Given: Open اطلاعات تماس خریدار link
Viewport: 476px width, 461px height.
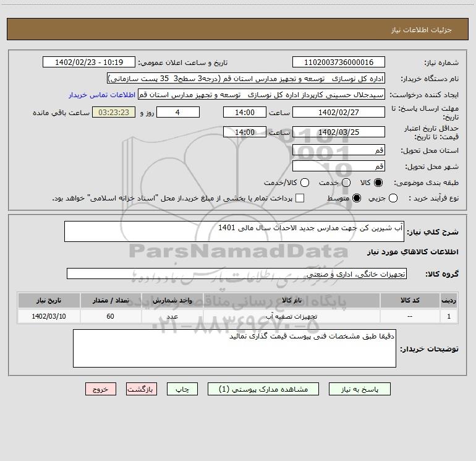Looking at the screenshot, I should click(102, 95).
